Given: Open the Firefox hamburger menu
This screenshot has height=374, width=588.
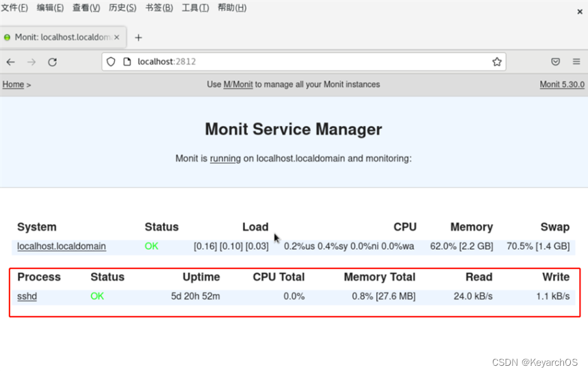Looking at the screenshot, I should coord(576,62).
